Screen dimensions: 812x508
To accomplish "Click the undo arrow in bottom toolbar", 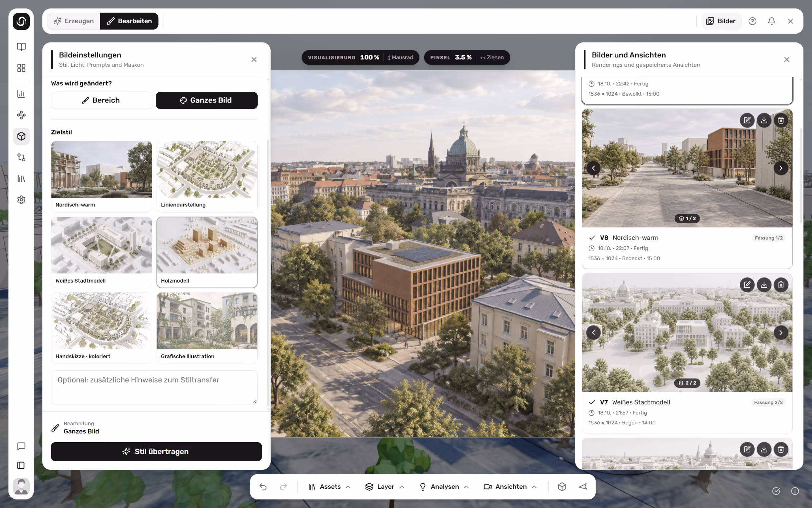I will (263, 486).
